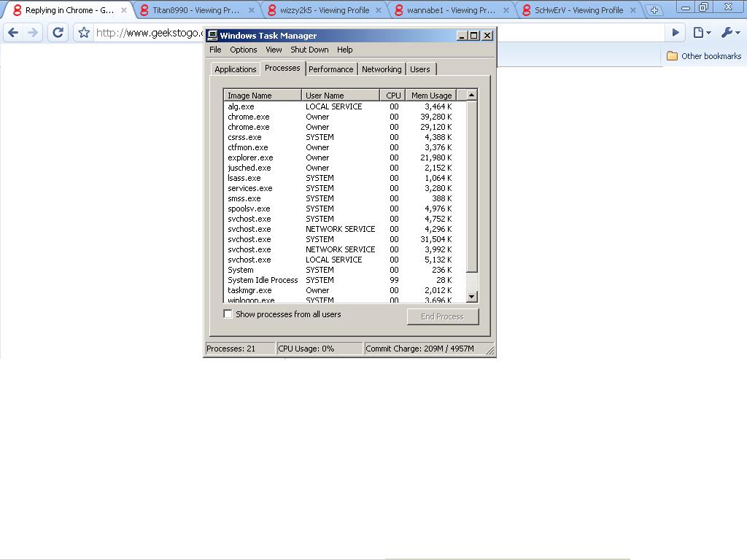Switch to the Applications tab
The height and width of the screenshot is (560, 747).
point(236,69)
